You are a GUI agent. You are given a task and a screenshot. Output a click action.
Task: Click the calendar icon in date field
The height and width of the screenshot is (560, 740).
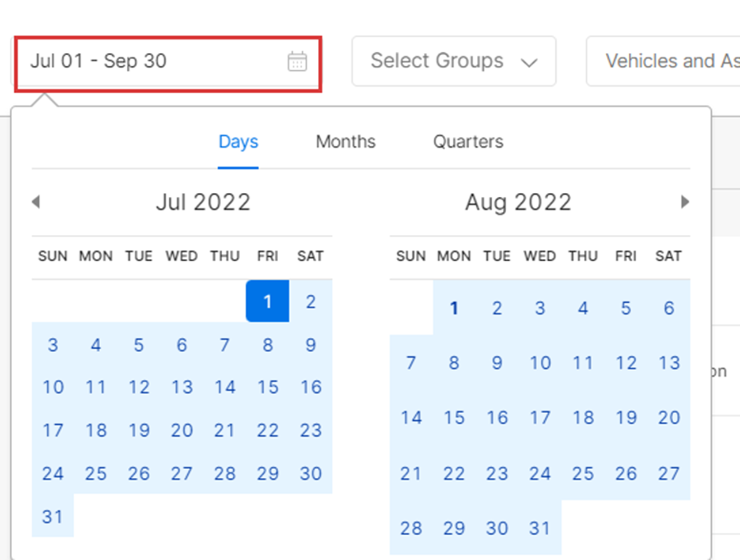tap(297, 61)
